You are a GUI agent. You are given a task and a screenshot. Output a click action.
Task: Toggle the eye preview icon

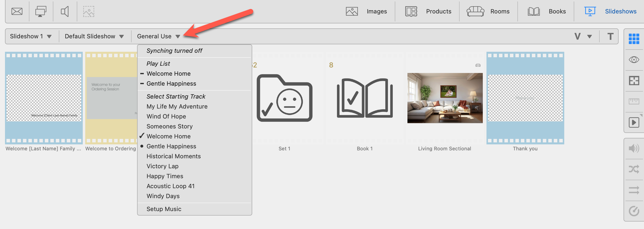634,60
